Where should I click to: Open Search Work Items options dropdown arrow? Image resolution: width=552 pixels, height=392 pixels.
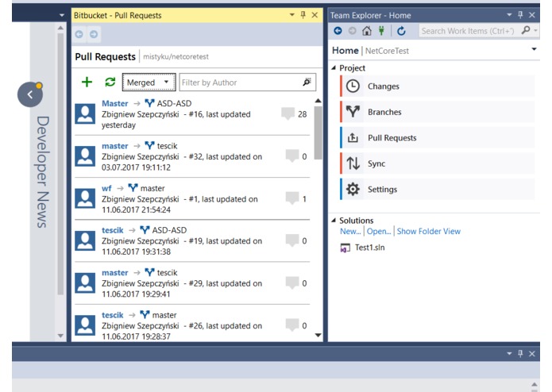click(535, 31)
